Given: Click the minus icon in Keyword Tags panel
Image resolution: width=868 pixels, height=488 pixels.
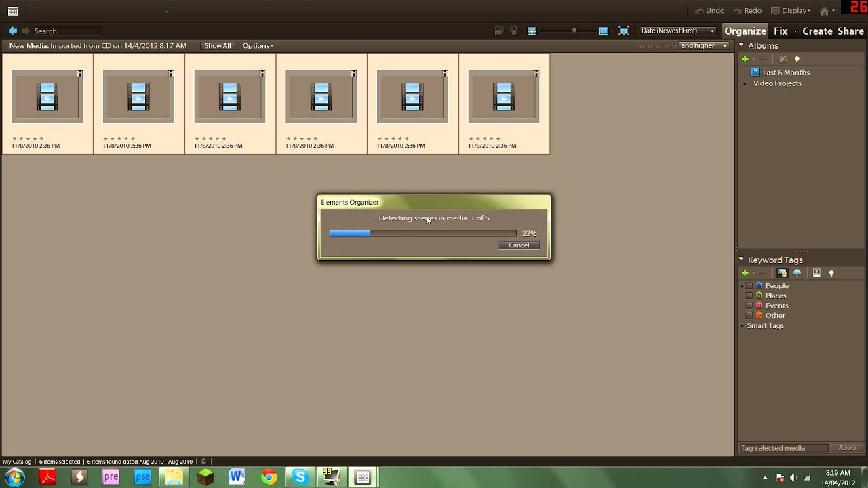Looking at the screenshot, I should pos(764,273).
